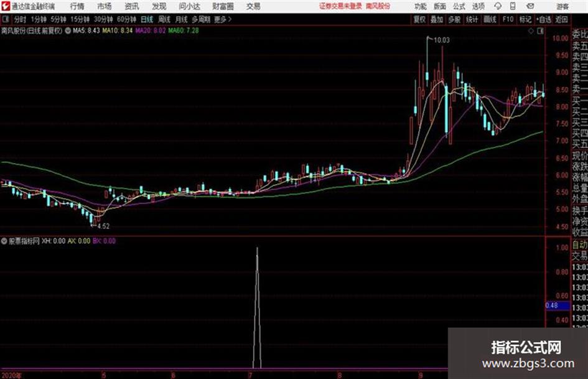
Task: Click the AX: 0.00 indicator value
Action: (79, 241)
